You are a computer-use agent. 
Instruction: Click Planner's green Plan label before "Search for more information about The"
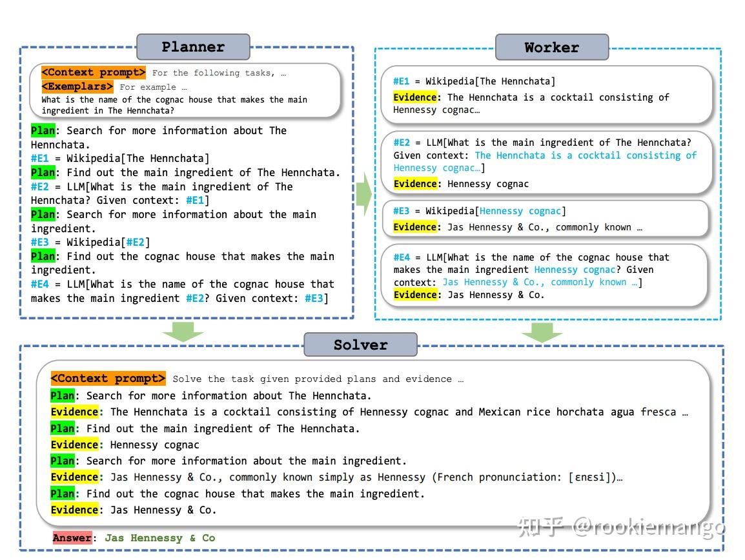coord(43,130)
